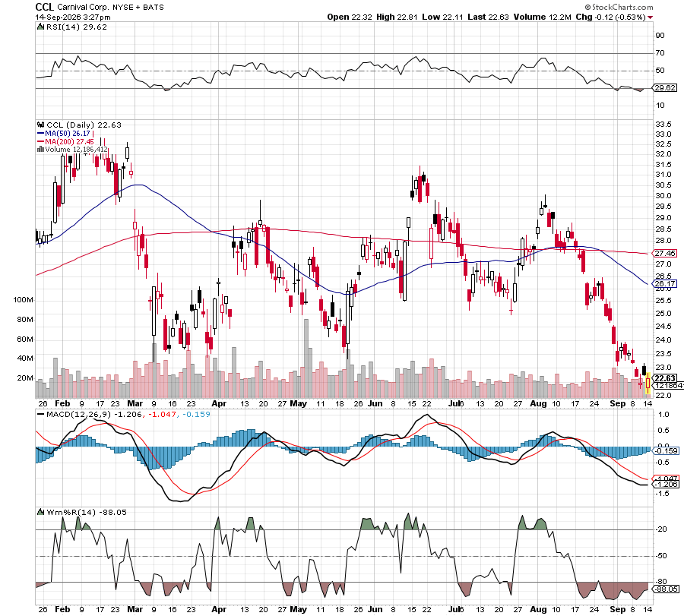Click the CCL (Daily) 22.63 legend text
This screenshot has height=616, width=684.
(84, 125)
